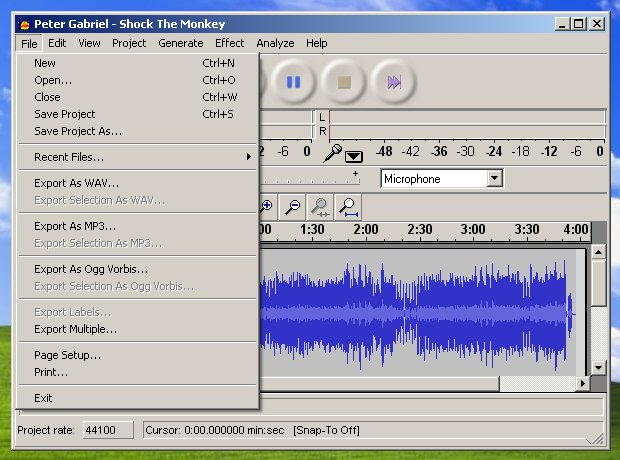
Task: Click the R channel input level meter
Action: click(467, 131)
